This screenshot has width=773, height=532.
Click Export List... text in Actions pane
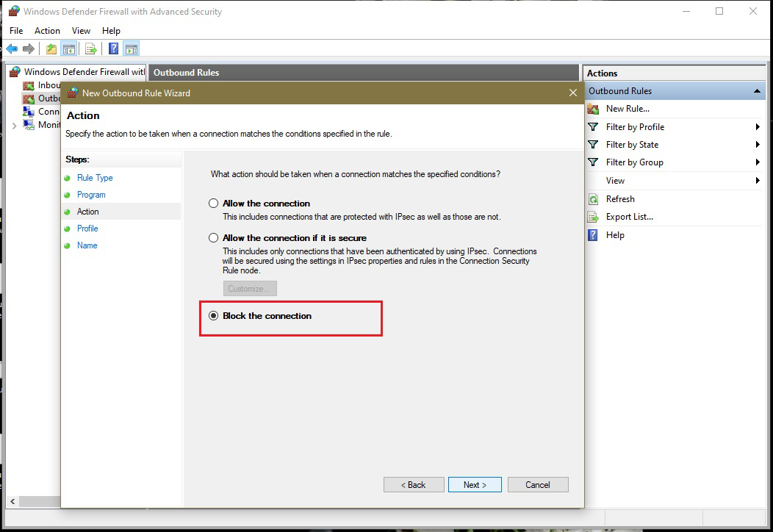point(630,217)
